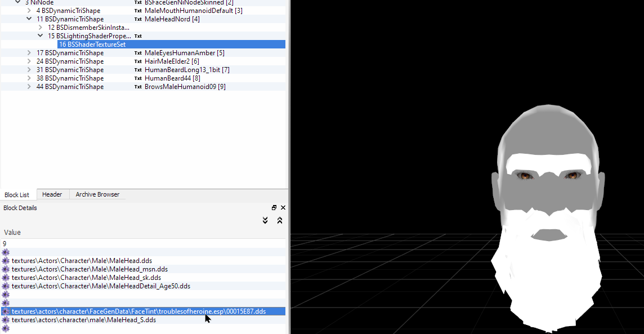Click MaleHeadNord [4] name value
Viewport: 644px width, 334px height.
[172, 19]
